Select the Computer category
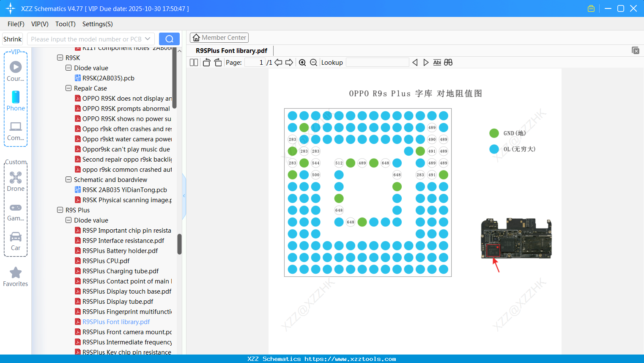This screenshot has width=644, height=363. point(16,131)
